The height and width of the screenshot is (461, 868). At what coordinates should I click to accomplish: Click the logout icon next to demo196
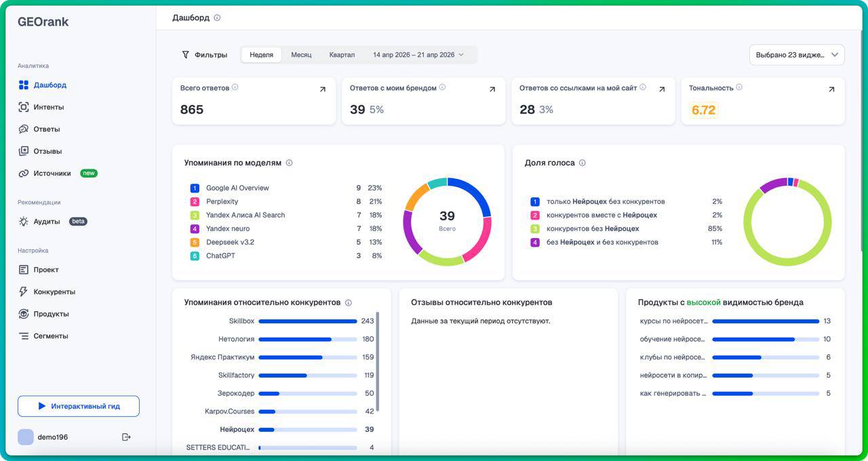click(126, 437)
